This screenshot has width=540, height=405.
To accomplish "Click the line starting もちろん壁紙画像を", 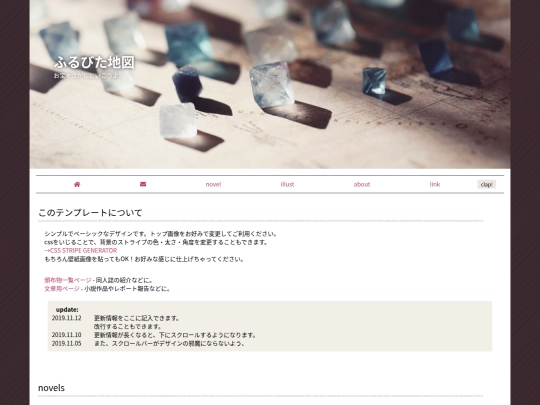I will 144,259.
